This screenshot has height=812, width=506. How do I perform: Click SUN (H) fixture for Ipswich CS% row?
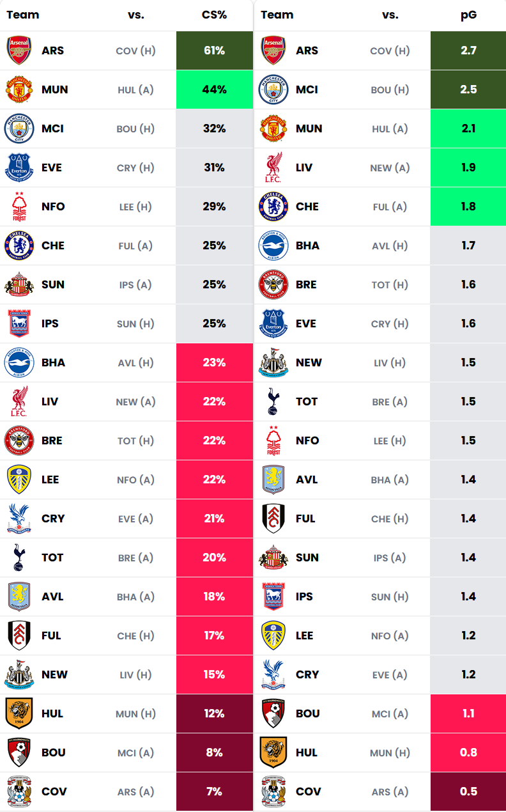pyautogui.click(x=135, y=324)
